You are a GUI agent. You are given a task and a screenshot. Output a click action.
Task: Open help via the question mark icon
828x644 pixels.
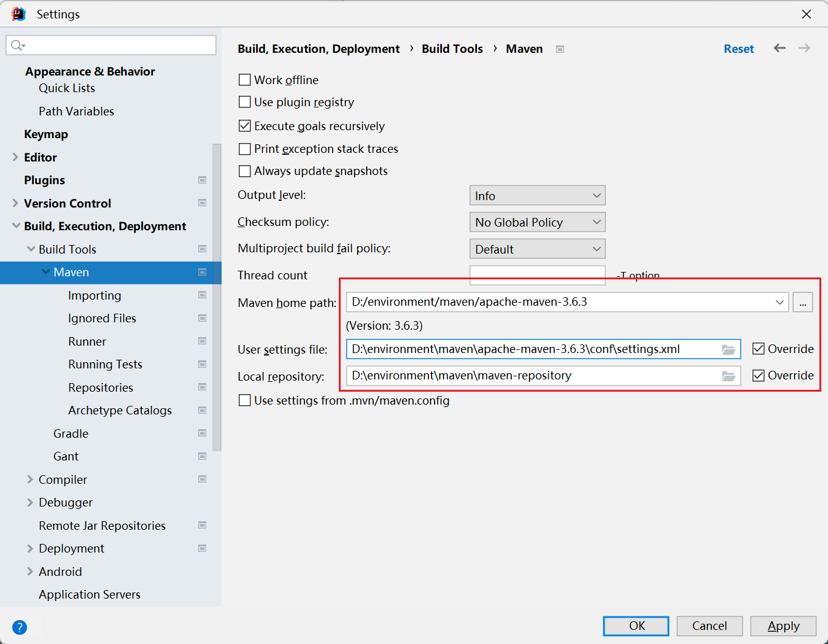pyautogui.click(x=20, y=627)
